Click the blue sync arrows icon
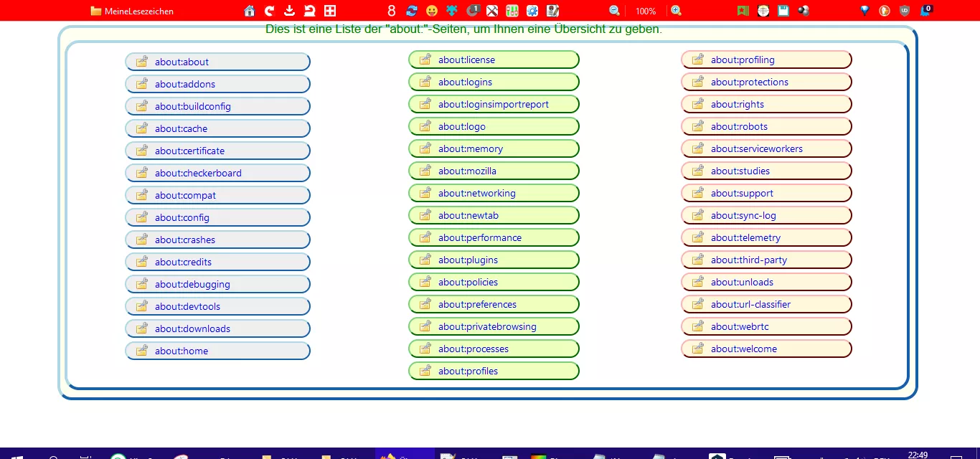 (412, 11)
